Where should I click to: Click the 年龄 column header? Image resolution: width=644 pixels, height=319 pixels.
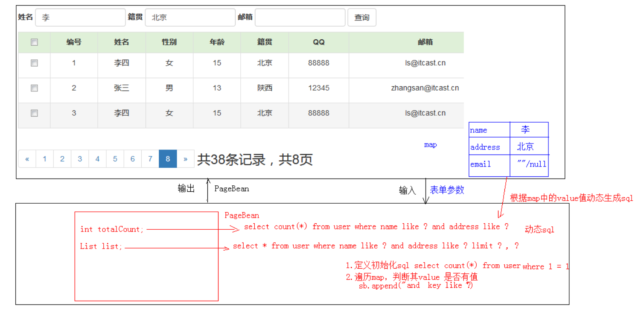pyautogui.click(x=217, y=42)
